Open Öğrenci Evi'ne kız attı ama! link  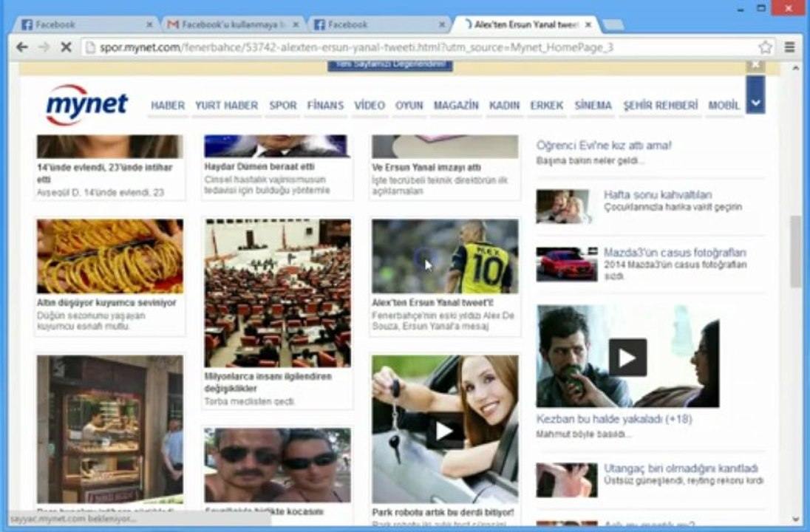(x=604, y=146)
